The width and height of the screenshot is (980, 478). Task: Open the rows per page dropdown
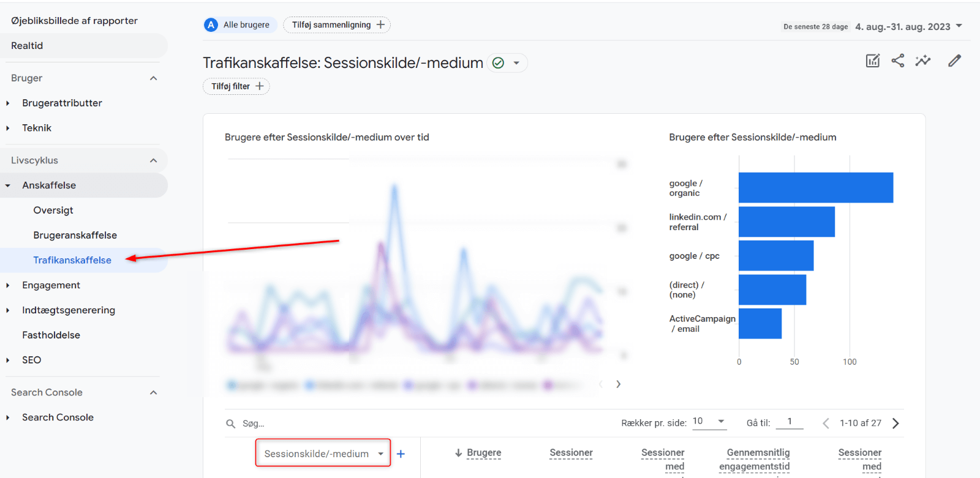click(x=709, y=422)
